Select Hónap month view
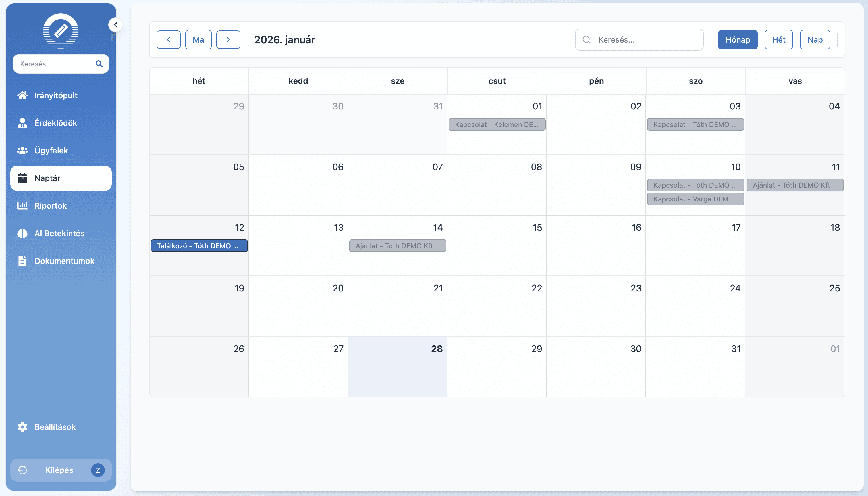The height and width of the screenshot is (496, 868). pyautogui.click(x=737, y=40)
